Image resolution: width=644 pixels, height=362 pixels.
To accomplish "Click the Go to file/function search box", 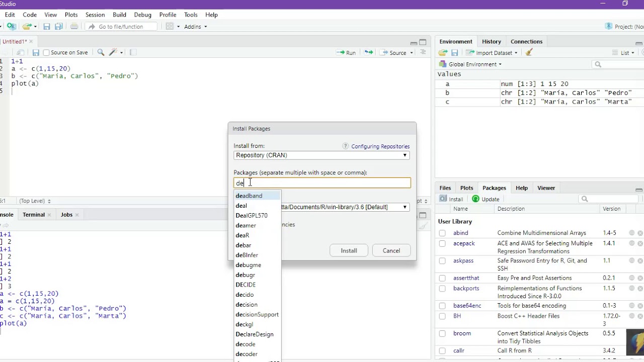I will [121, 27].
